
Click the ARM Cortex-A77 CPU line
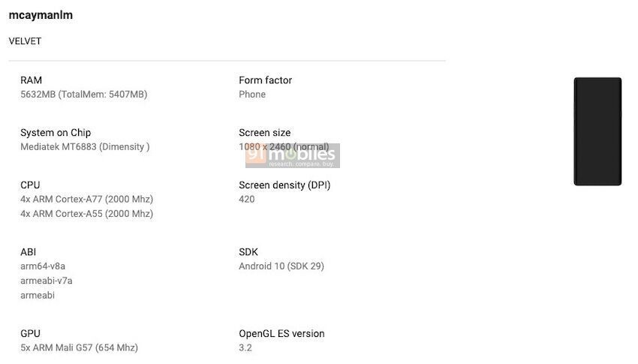pyautogui.click(x=86, y=200)
